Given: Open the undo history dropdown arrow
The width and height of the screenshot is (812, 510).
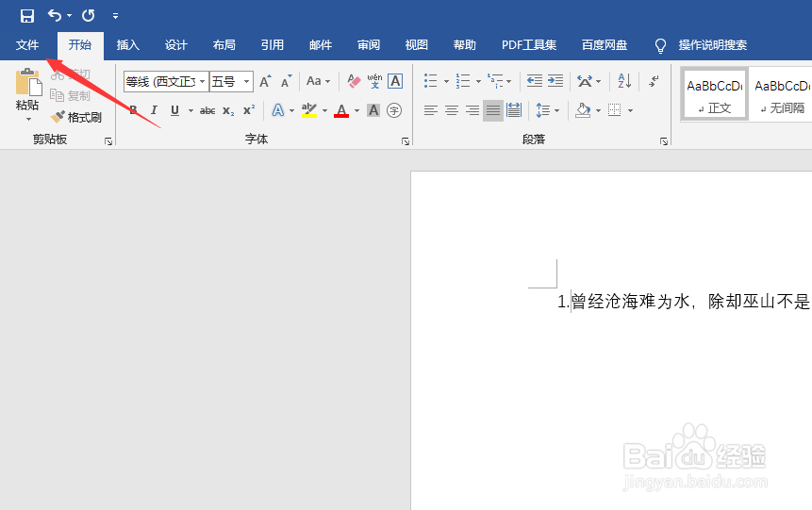Looking at the screenshot, I should (x=70, y=16).
